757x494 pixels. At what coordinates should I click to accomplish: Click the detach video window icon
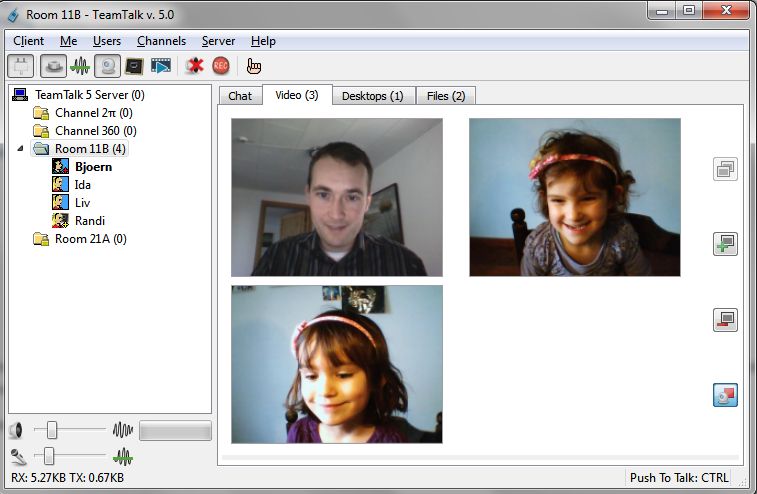coord(725,169)
